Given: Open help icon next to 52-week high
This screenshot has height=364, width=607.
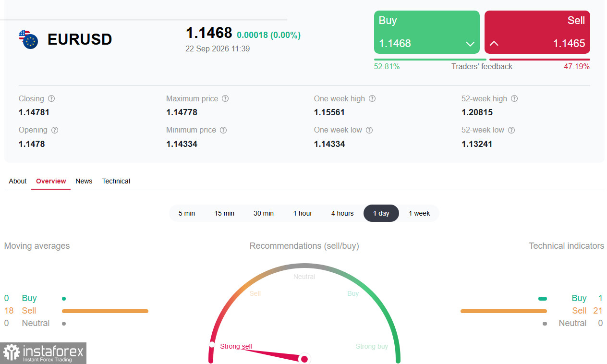Looking at the screenshot, I should point(514,98).
